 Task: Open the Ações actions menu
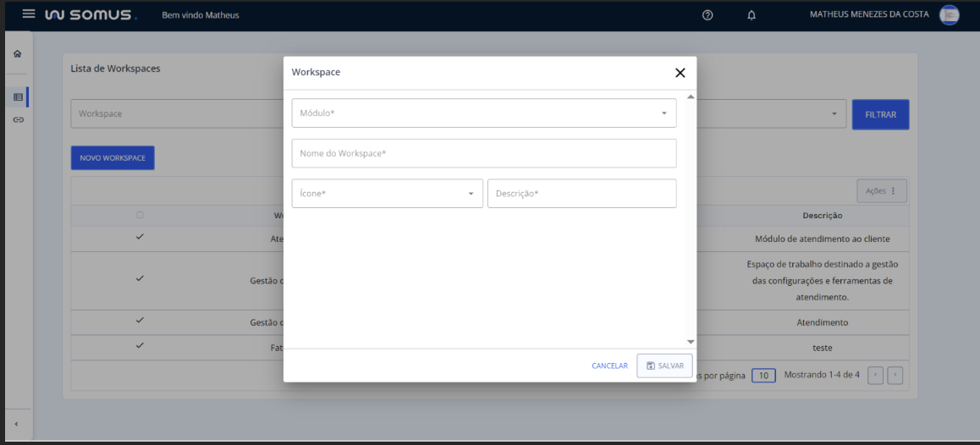881,191
